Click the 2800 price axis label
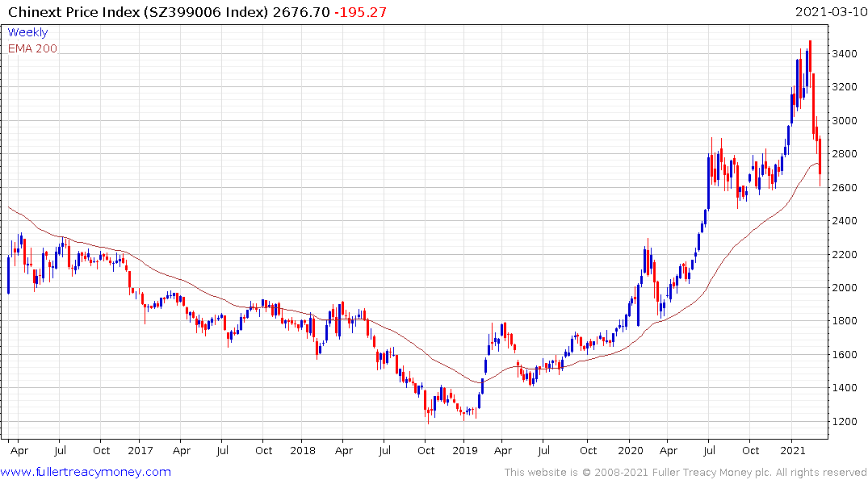The image size is (868, 484). pos(845,154)
